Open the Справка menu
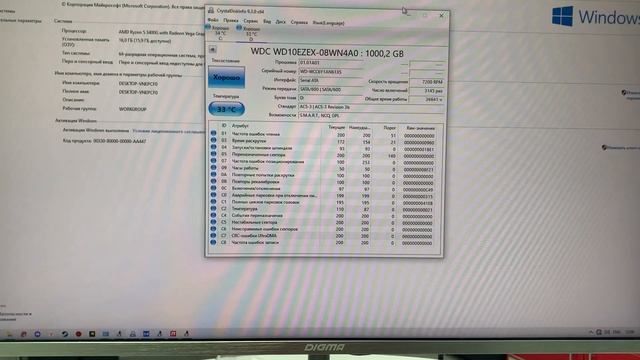The image size is (640, 360). click(299, 22)
